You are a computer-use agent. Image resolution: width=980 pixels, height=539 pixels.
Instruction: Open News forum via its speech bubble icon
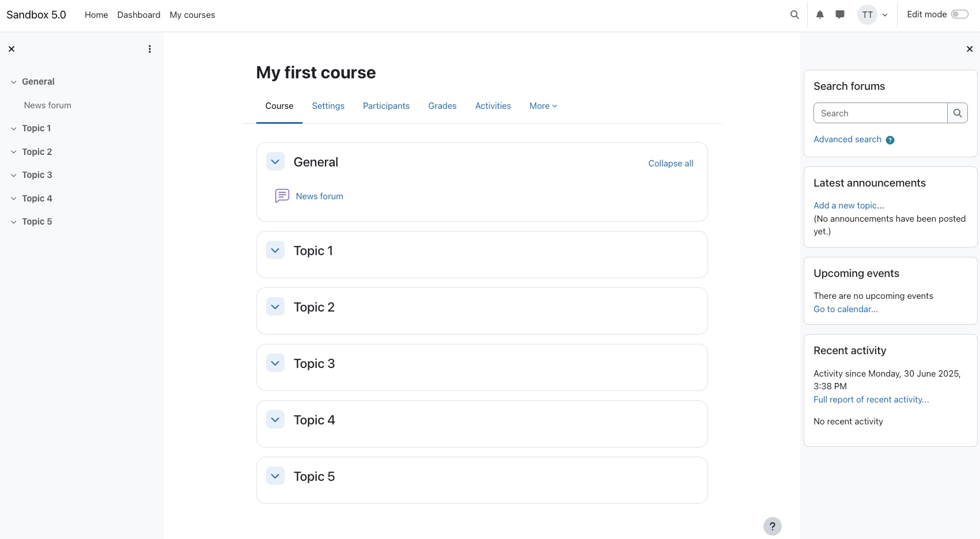pyautogui.click(x=281, y=196)
